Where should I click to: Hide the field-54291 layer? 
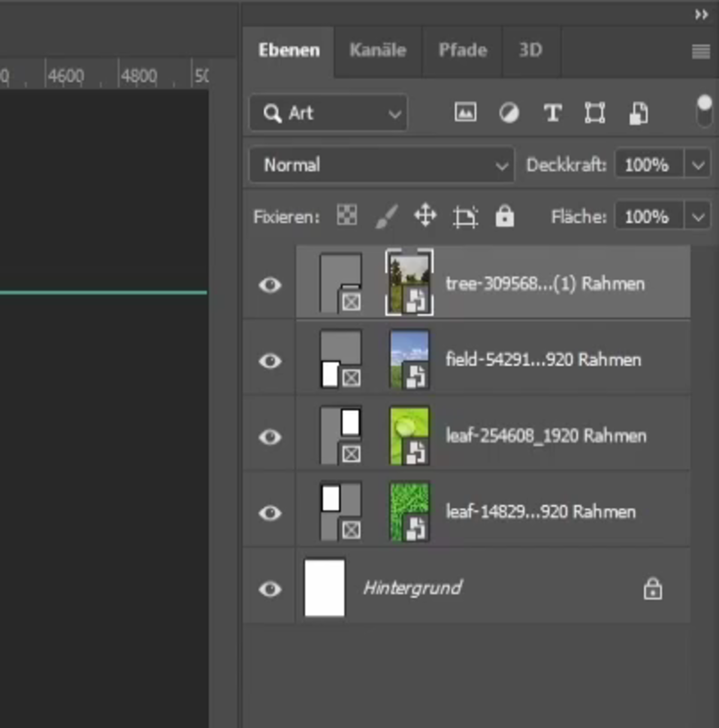point(271,360)
